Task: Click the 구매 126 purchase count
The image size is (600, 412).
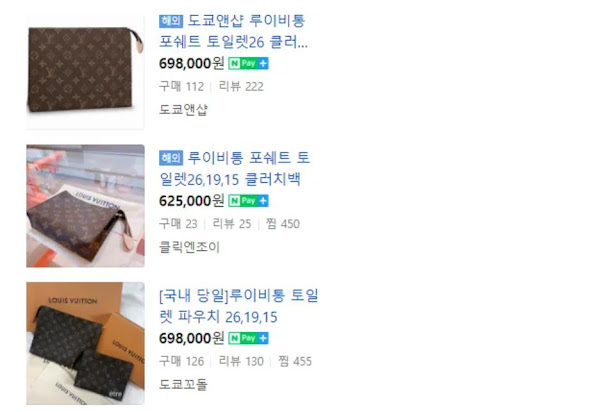Action: [182, 361]
